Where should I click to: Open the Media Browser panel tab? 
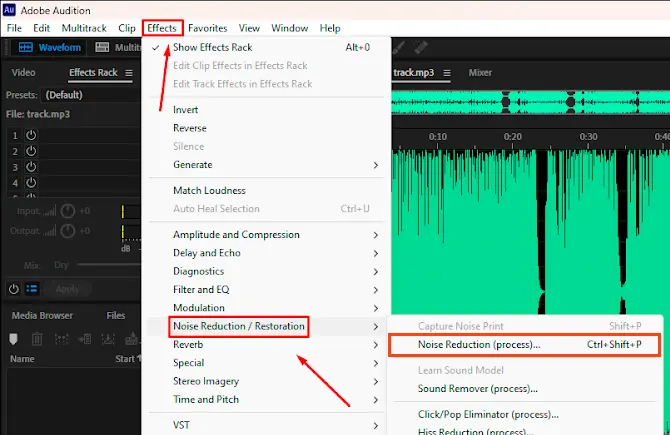coord(42,316)
